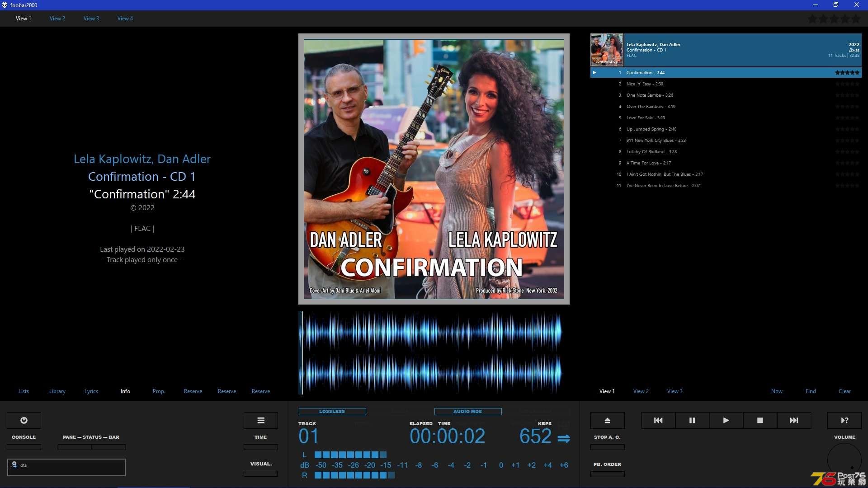Image resolution: width=868 pixels, height=488 pixels.
Task: Click the large Confirmation album cover art
Action: (x=434, y=169)
